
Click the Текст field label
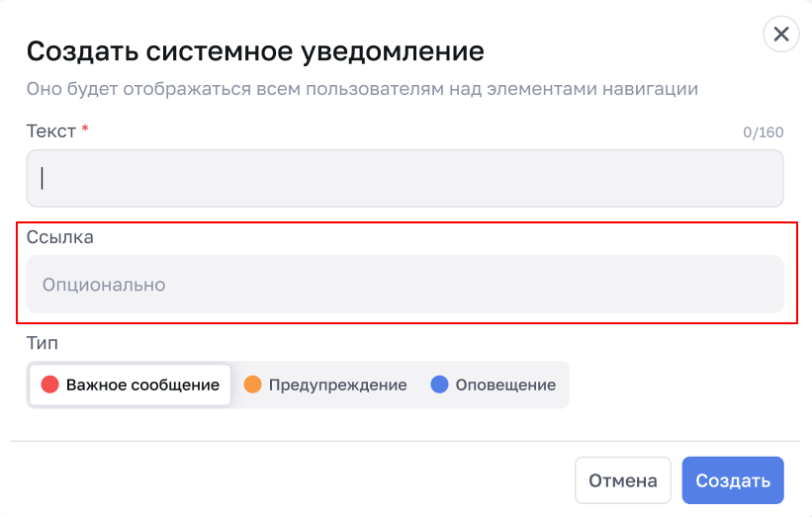click(x=50, y=131)
